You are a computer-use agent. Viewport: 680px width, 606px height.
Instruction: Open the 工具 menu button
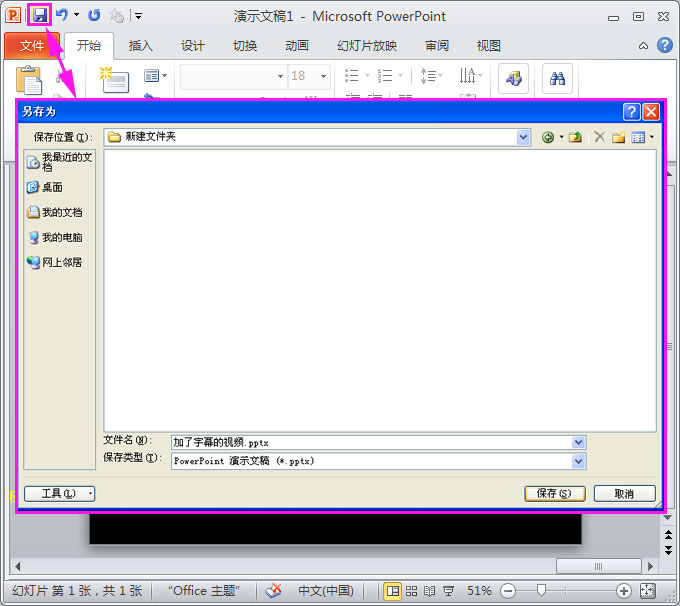coord(59,494)
